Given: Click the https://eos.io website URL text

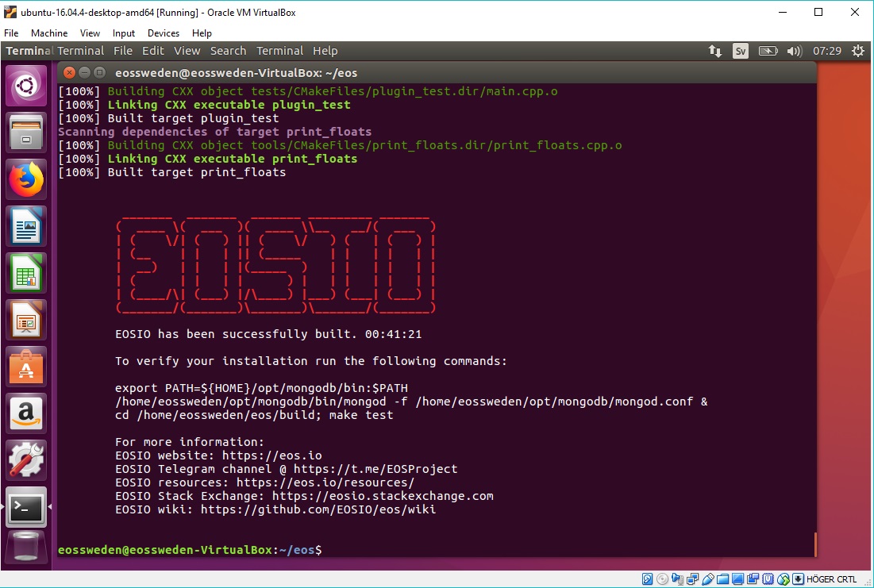Looking at the screenshot, I should point(272,455).
